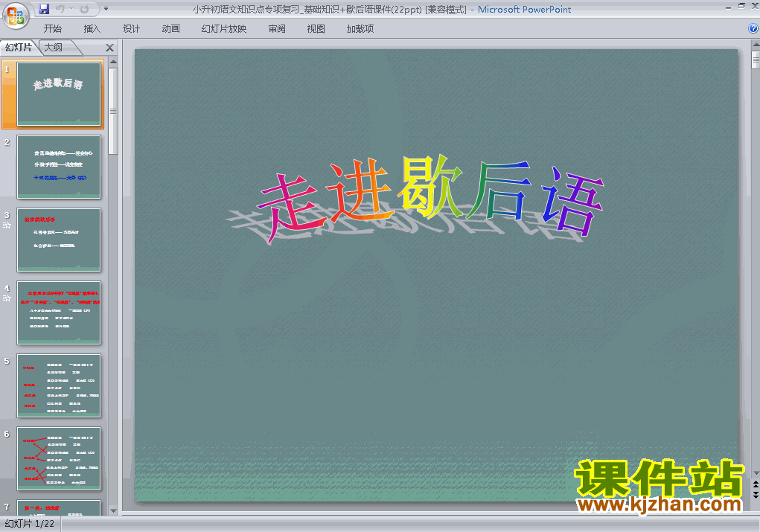Click the main slide scrollbar thumb
This screenshot has width=760, height=532.
[x=756, y=60]
